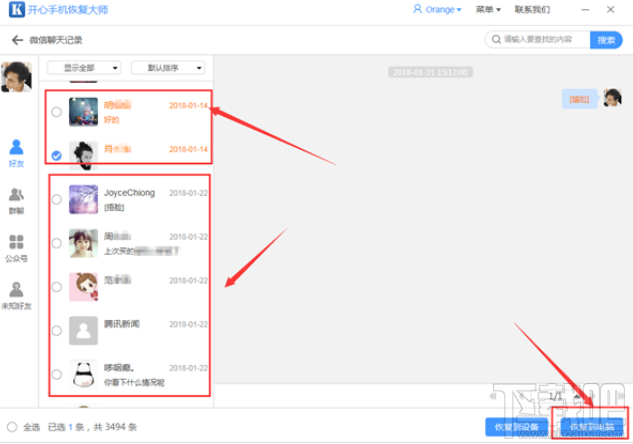This screenshot has height=444, width=633.
Task: Open the 显示全部 filter dropdown
Action: click(x=84, y=68)
